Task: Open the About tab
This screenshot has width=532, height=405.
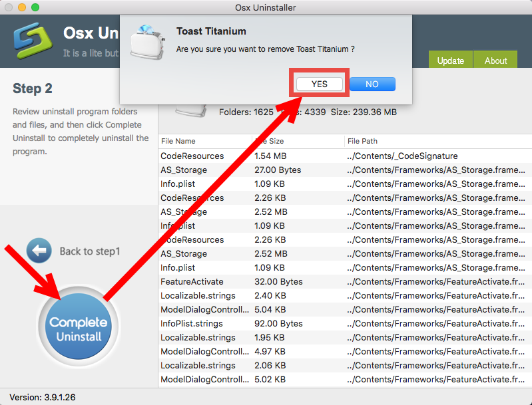Action: pos(495,60)
